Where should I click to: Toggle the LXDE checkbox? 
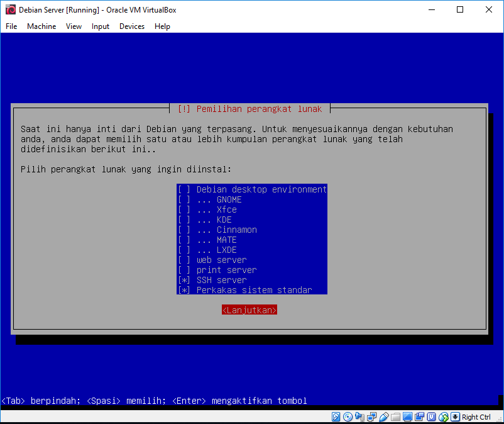[184, 250]
